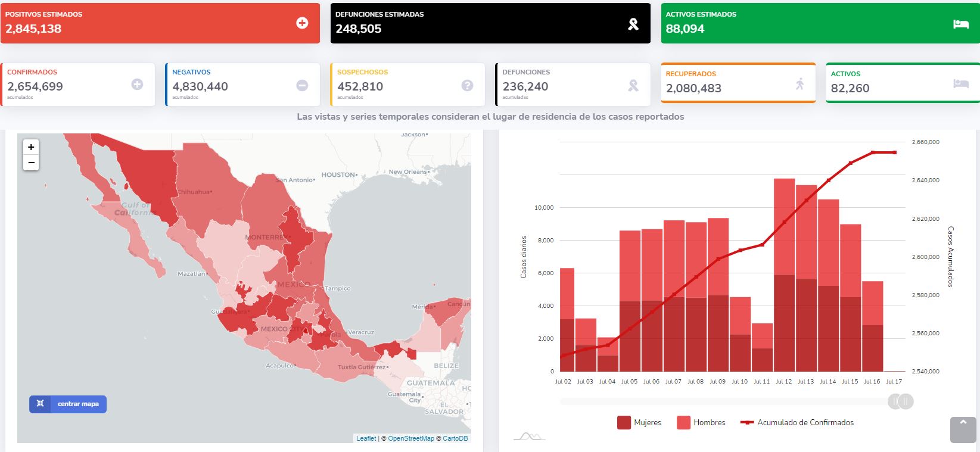Click the minus icon on Negativos card
980x452 pixels.
302,85
